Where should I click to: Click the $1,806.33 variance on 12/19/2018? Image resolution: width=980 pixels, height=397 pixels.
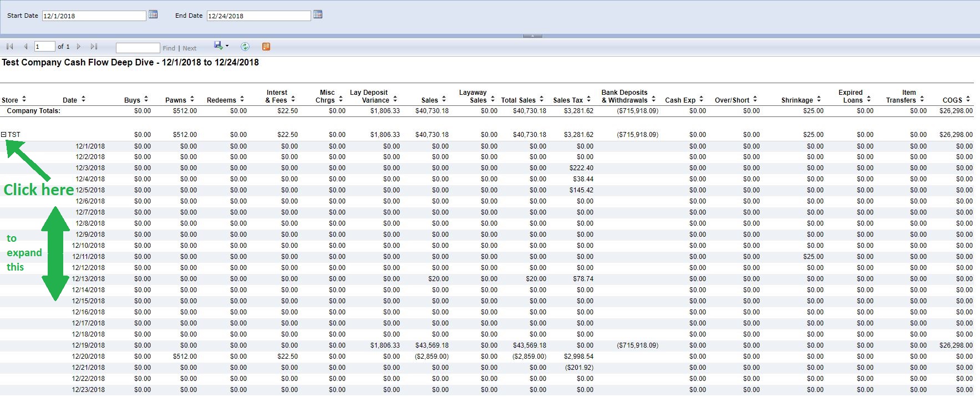(385, 345)
